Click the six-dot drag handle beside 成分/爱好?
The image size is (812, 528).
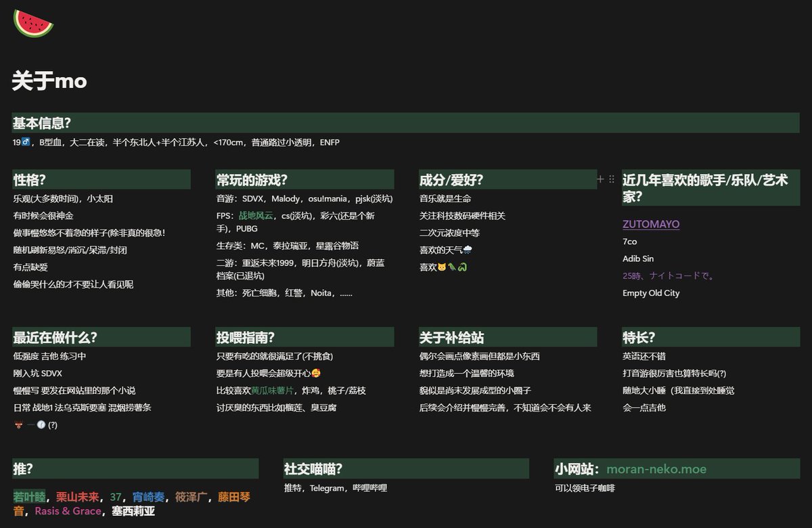click(x=612, y=179)
